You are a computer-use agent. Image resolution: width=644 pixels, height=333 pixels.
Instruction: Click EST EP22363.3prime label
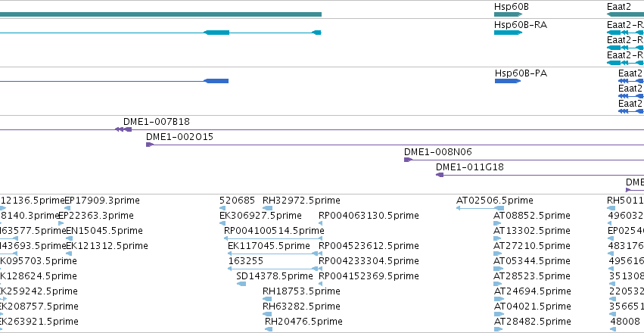pos(96,216)
